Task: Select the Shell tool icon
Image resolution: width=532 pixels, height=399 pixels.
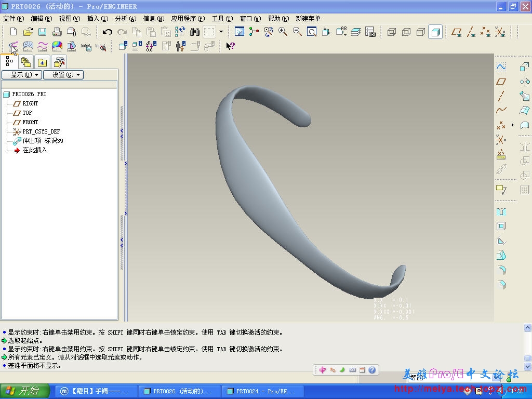Action: click(x=501, y=227)
